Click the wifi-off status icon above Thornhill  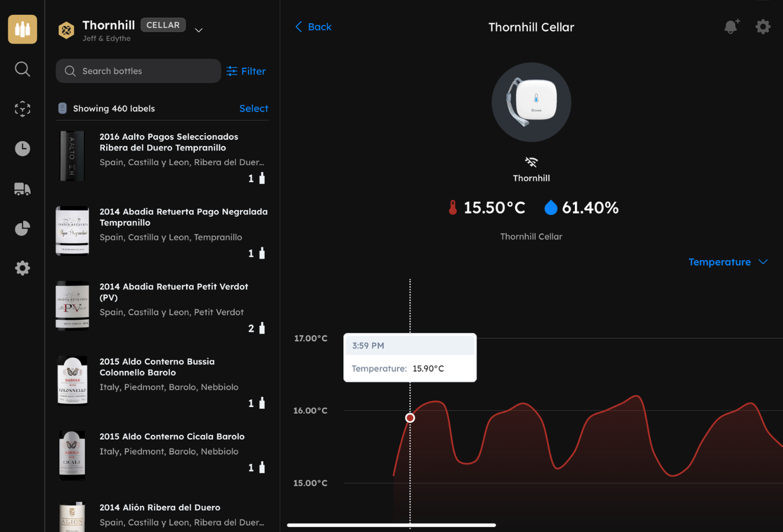(x=531, y=162)
